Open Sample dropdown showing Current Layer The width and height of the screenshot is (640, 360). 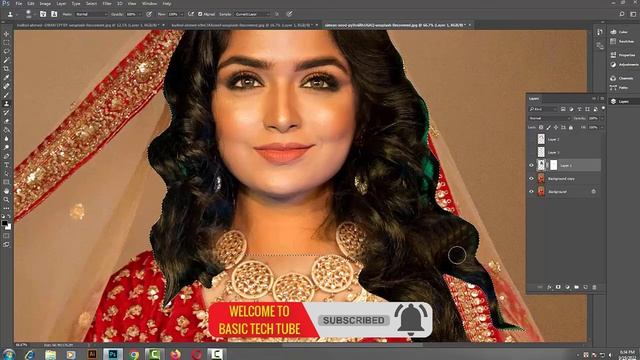click(x=253, y=14)
